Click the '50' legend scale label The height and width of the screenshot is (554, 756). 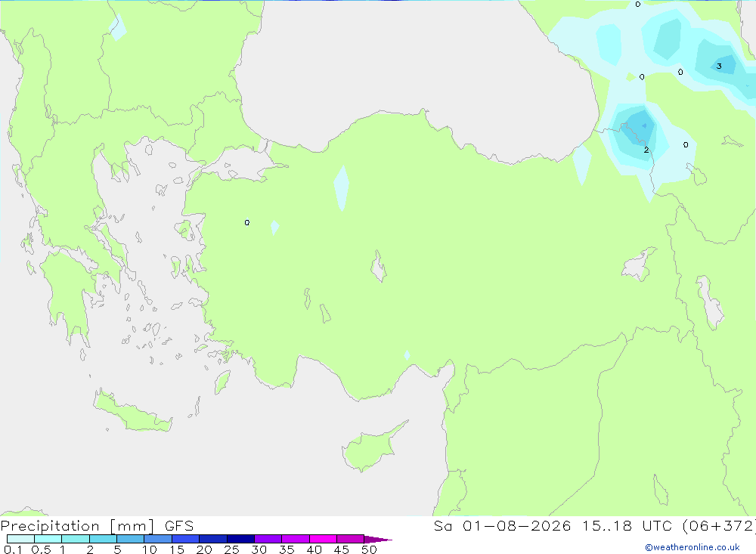click(369, 549)
